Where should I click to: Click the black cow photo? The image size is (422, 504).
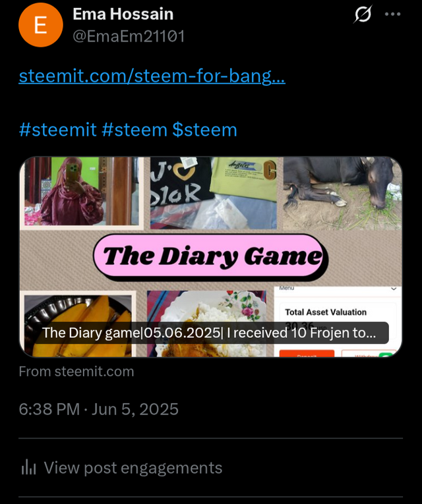[x=342, y=193]
